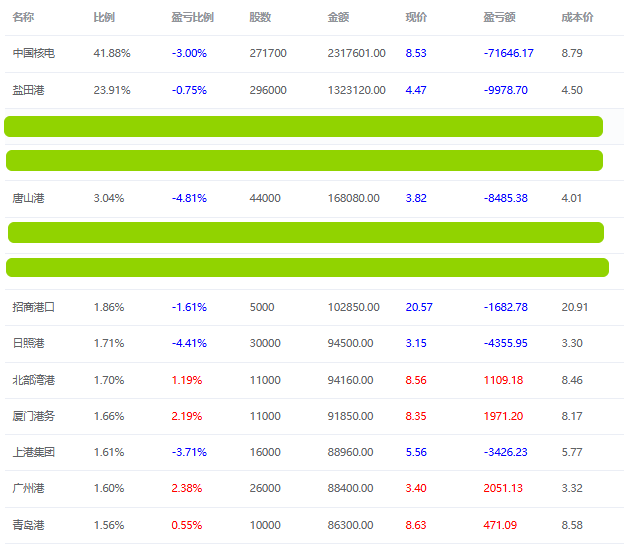Select the stock name 中国核电
Screen dimensions: 624x544
33,53
